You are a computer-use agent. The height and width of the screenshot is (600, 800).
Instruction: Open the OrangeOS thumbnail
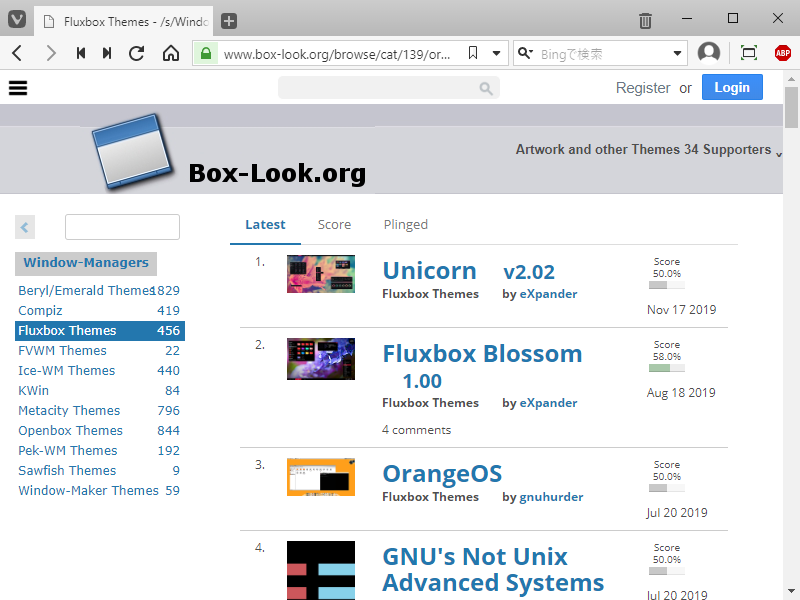(321, 477)
